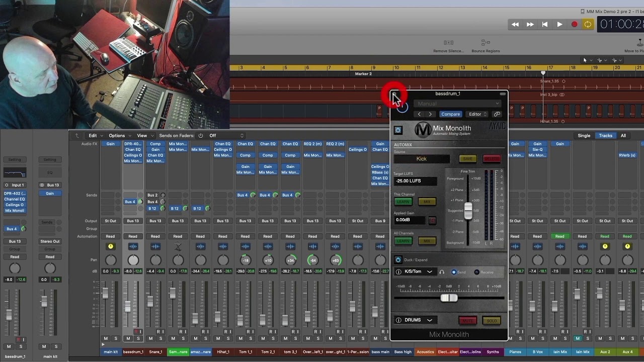The image size is (644, 362).
Task: Click the plugin MUTE button
Action: pos(467,321)
